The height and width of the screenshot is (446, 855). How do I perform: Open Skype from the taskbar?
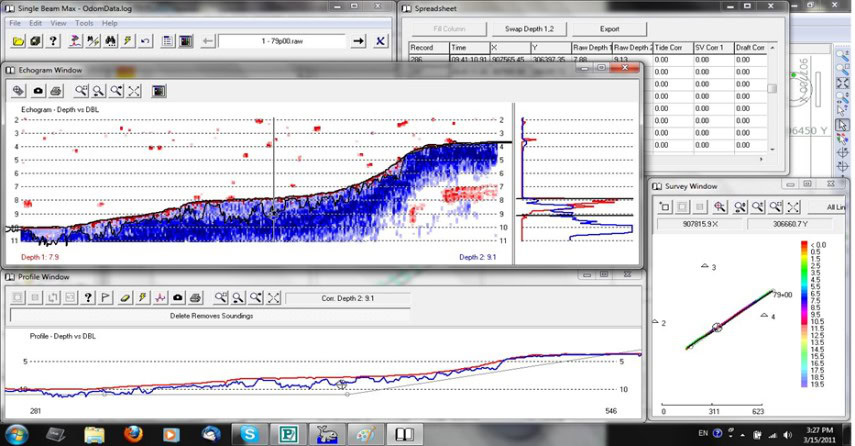tap(249, 434)
